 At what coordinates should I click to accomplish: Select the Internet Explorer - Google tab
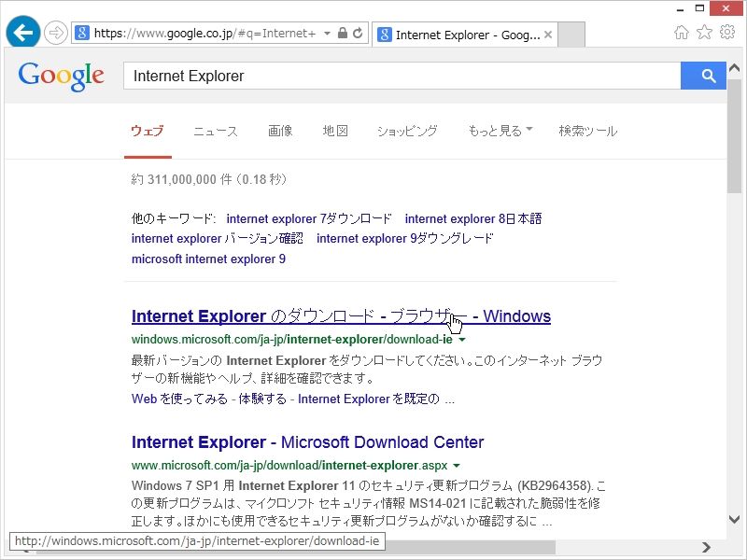(464, 35)
